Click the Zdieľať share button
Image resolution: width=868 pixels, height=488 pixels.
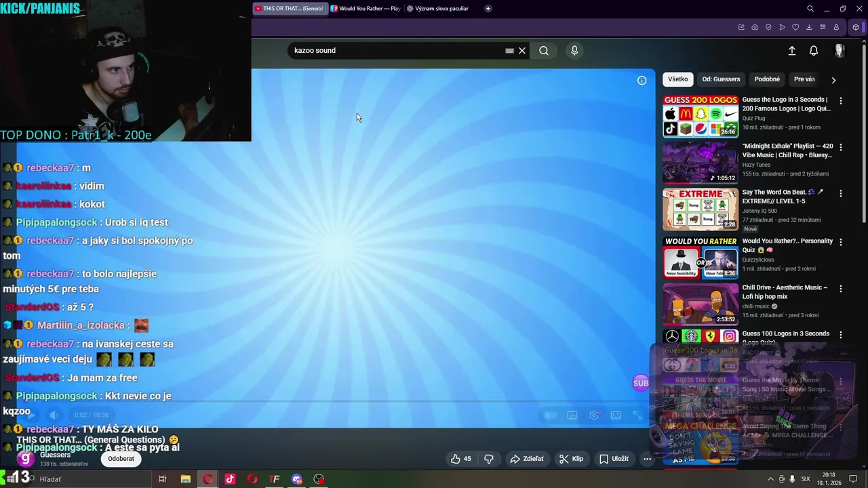[527, 459]
